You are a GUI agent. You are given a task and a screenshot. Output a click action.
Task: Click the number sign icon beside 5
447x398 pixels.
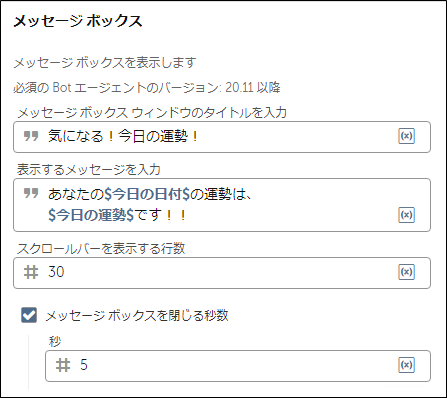coord(63,365)
